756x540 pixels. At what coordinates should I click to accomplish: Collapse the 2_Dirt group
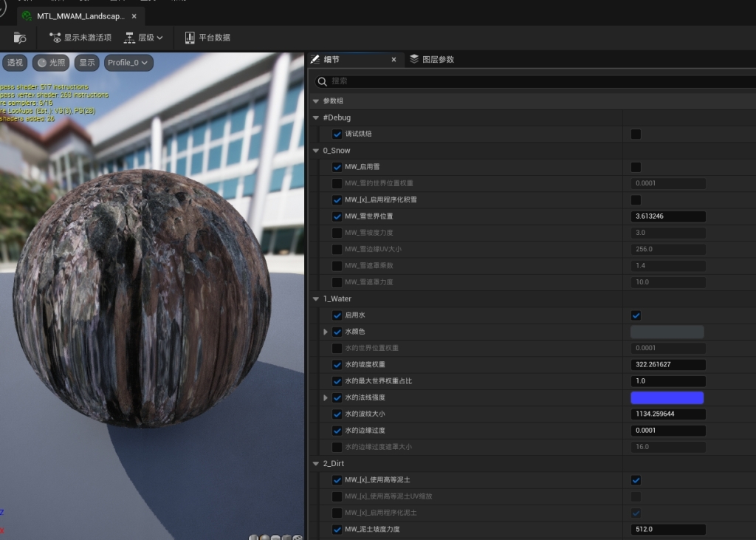point(316,463)
